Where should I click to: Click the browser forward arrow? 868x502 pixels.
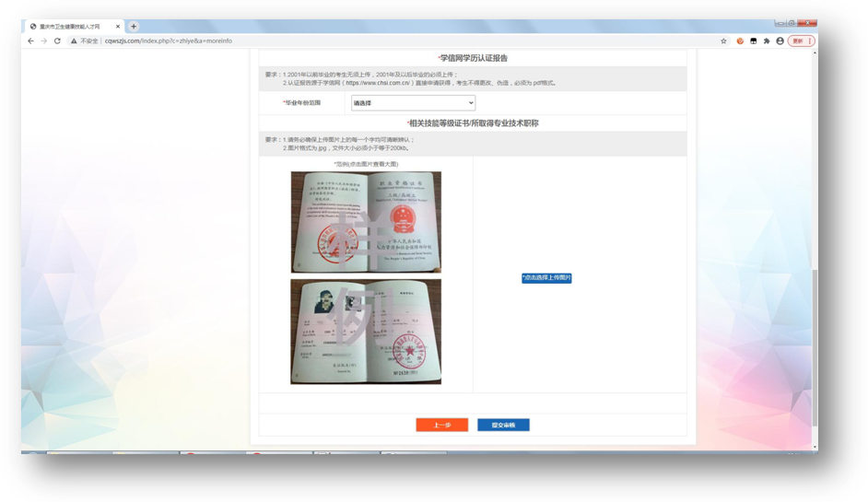44,41
